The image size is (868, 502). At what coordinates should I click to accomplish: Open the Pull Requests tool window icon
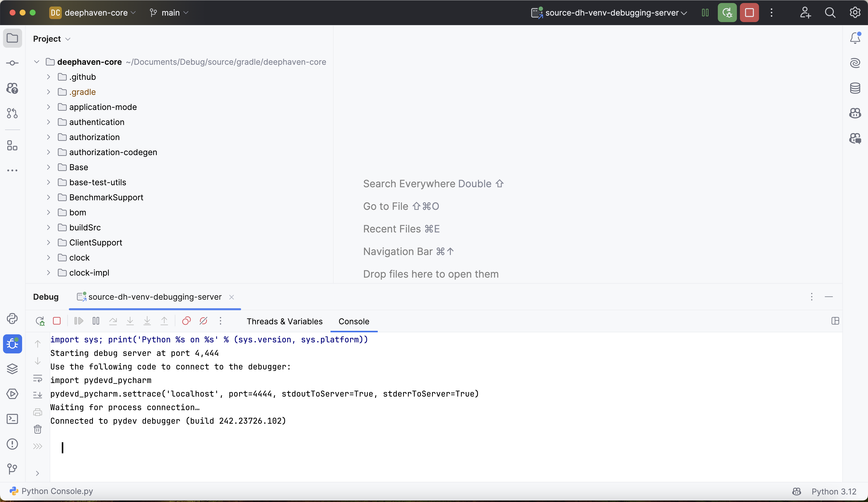12,113
